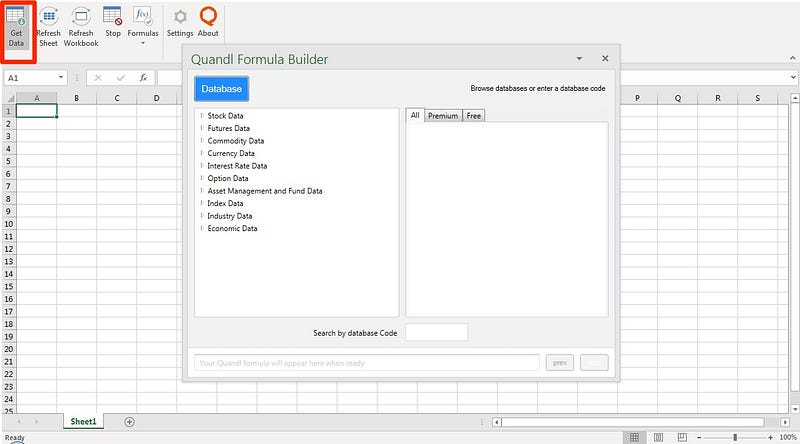Click the Quandl formula output field
The height and width of the screenshot is (444, 800).
point(366,363)
